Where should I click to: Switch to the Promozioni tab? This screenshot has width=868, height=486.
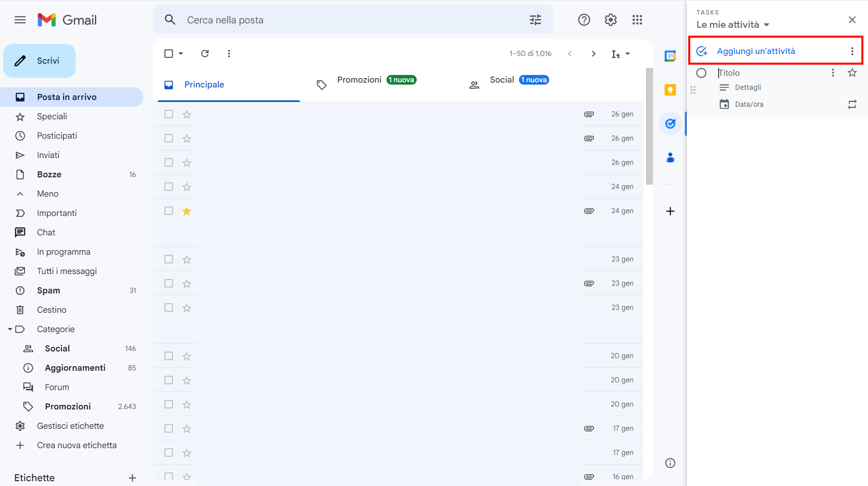[359, 80]
